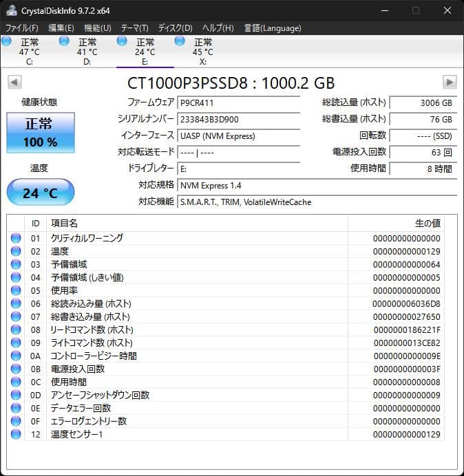
Task: Click the ドライブレター field showing E:
Action: [x=238, y=169]
